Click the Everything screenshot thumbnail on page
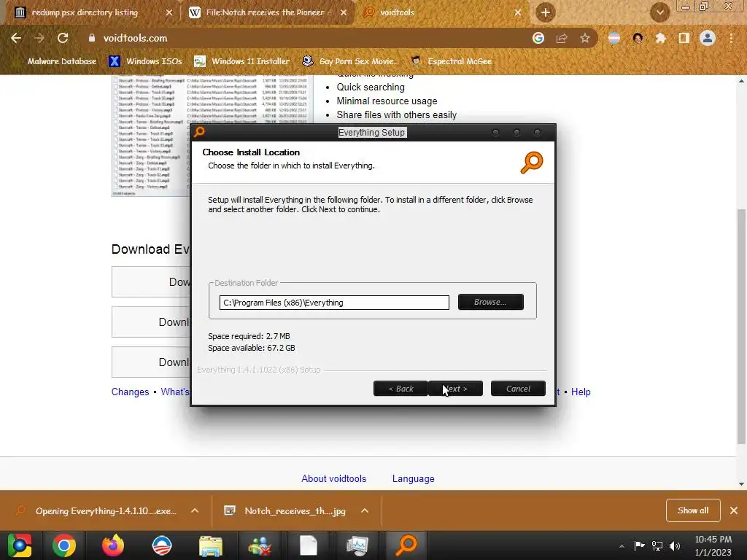Image resolution: width=747 pixels, height=560 pixels. click(152, 136)
